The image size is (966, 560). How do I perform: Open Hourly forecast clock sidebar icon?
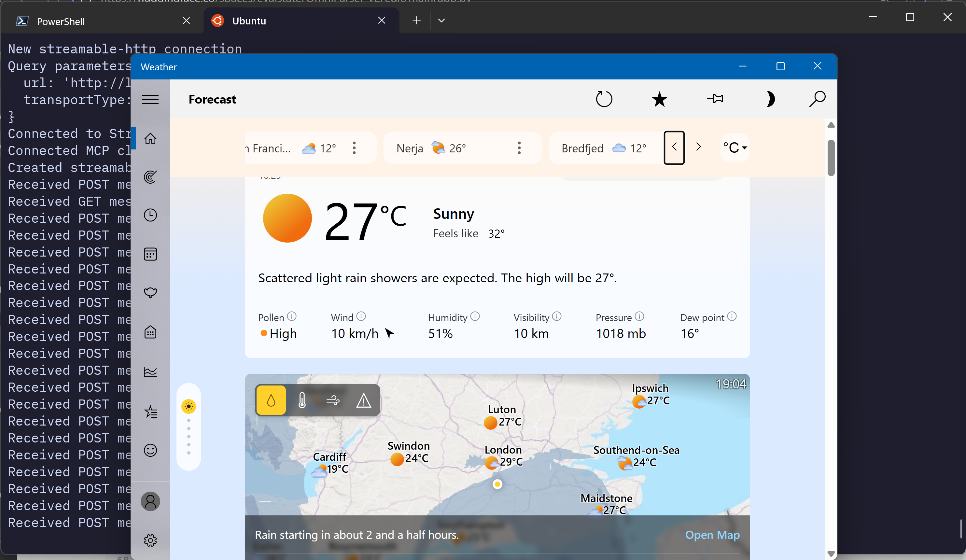click(x=150, y=215)
